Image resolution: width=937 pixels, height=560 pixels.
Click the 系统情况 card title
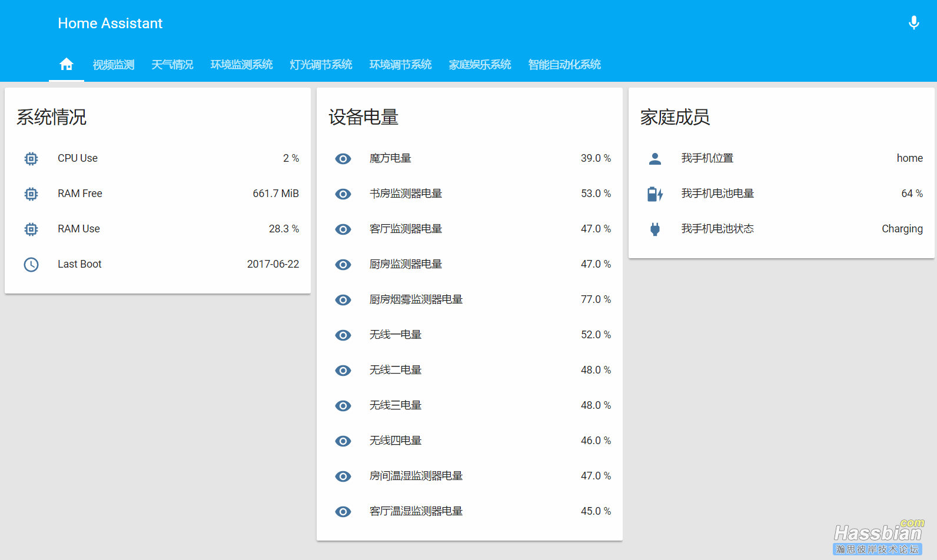tap(52, 117)
